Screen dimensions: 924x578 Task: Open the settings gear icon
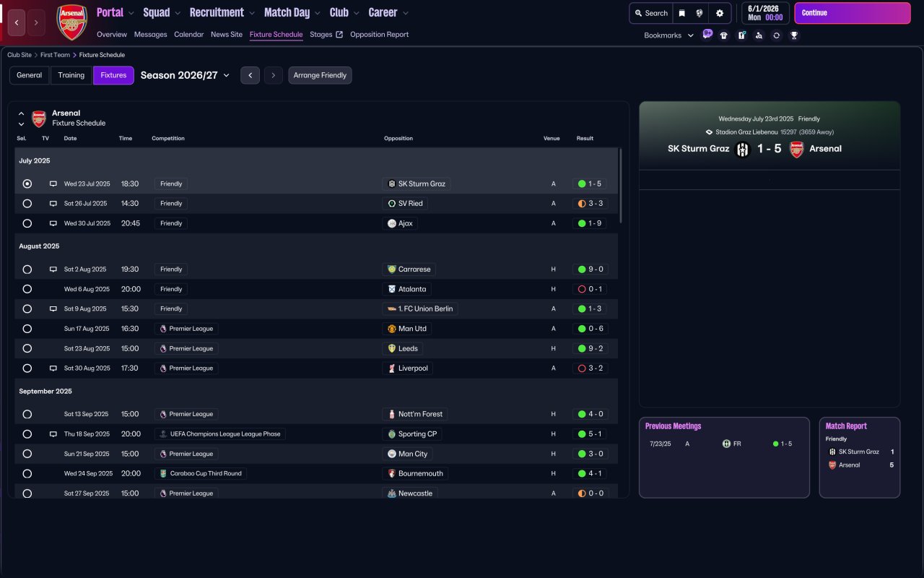click(720, 13)
